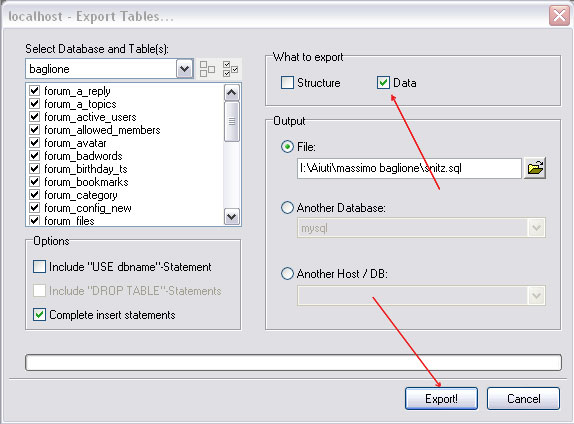Uncheck the forum_avatar table

coord(34,143)
